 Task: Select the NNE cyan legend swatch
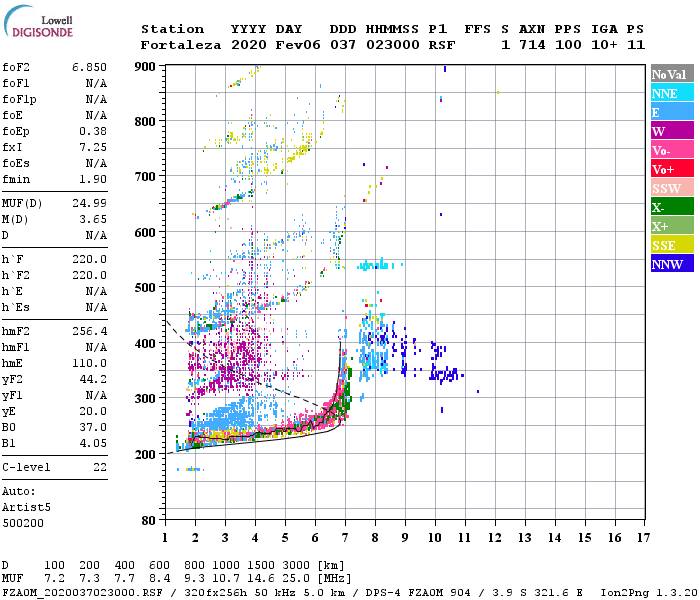672,93
